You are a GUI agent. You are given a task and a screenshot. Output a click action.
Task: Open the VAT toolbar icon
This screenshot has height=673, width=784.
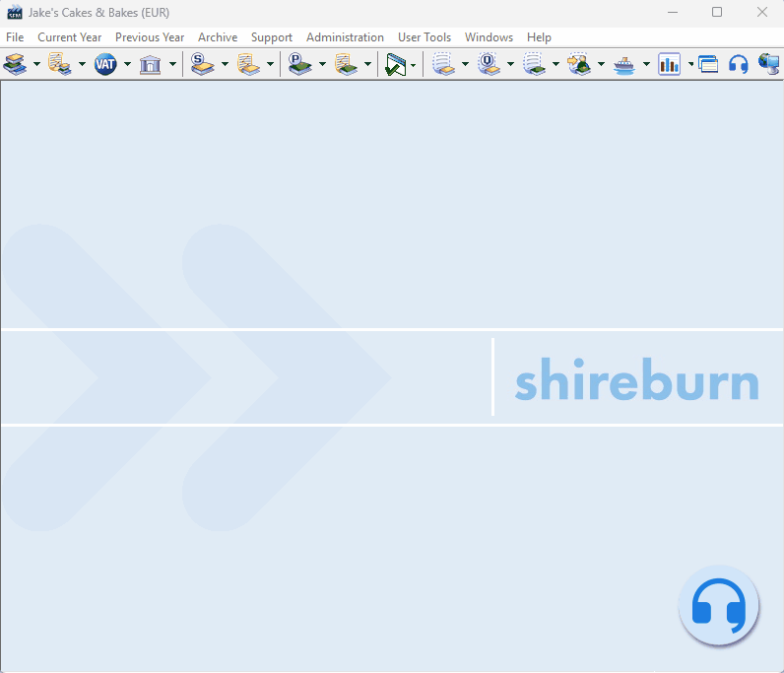(105, 64)
